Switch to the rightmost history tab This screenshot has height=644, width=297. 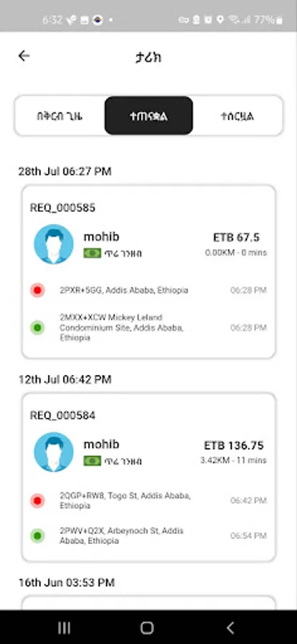(238, 116)
